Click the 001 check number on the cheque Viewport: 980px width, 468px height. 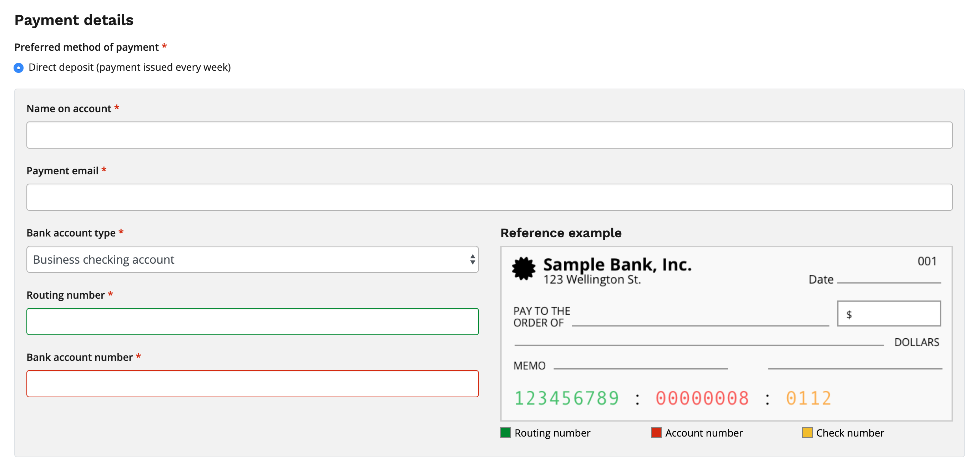point(927,261)
